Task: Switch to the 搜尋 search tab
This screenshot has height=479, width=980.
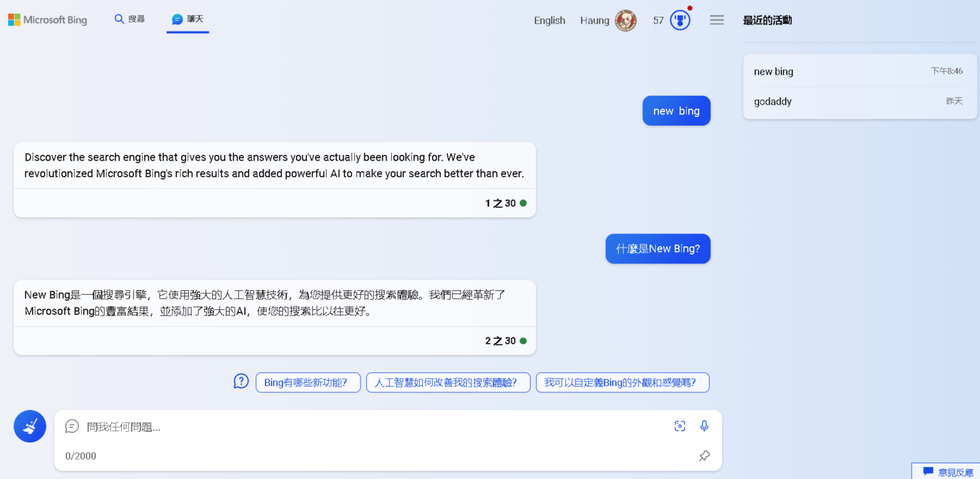Action: click(x=130, y=19)
